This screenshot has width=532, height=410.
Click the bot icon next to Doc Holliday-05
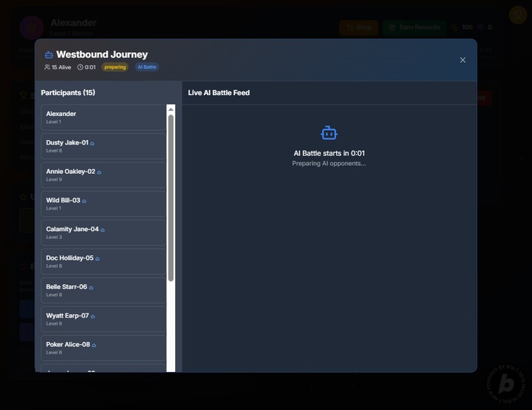pos(97,259)
